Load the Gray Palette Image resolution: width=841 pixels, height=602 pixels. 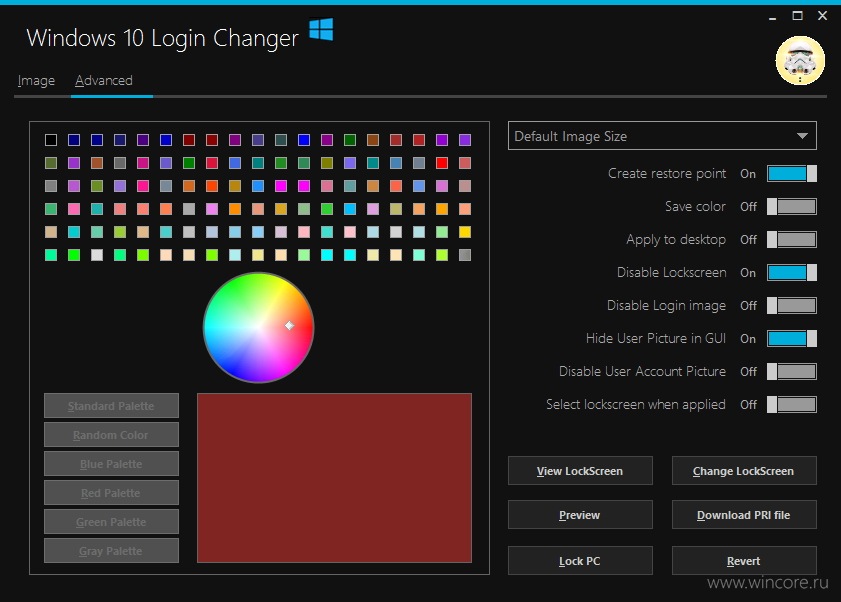(x=111, y=550)
